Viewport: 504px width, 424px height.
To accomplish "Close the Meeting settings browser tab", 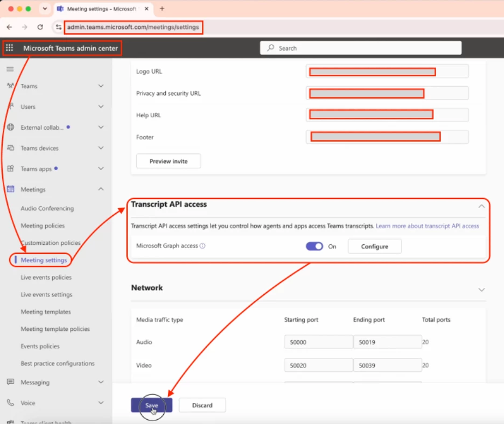I will [x=146, y=9].
